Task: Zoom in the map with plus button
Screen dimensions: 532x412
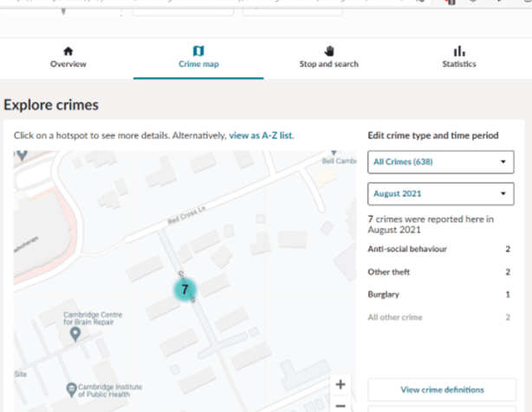Action: [x=341, y=384]
